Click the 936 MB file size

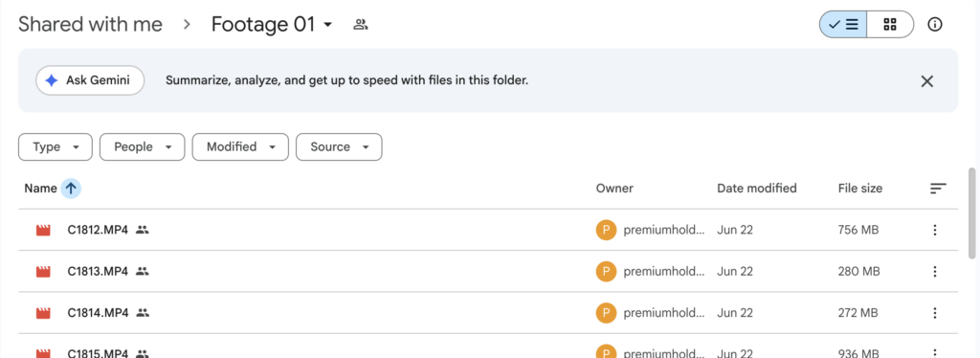858,353
